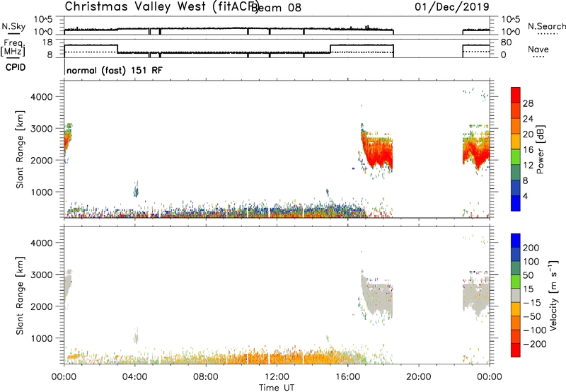
Task: Click the -100 label on velocity colorbar
Action: pyautogui.click(x=535, y=330)
